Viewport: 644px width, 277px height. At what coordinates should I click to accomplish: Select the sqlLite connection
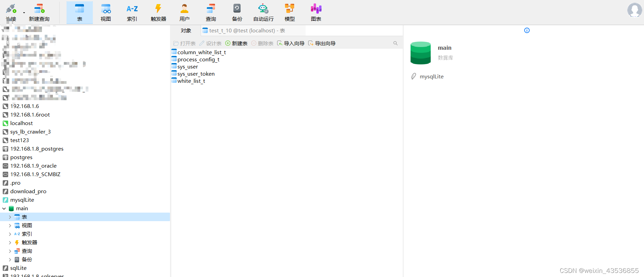coord(18,268)
